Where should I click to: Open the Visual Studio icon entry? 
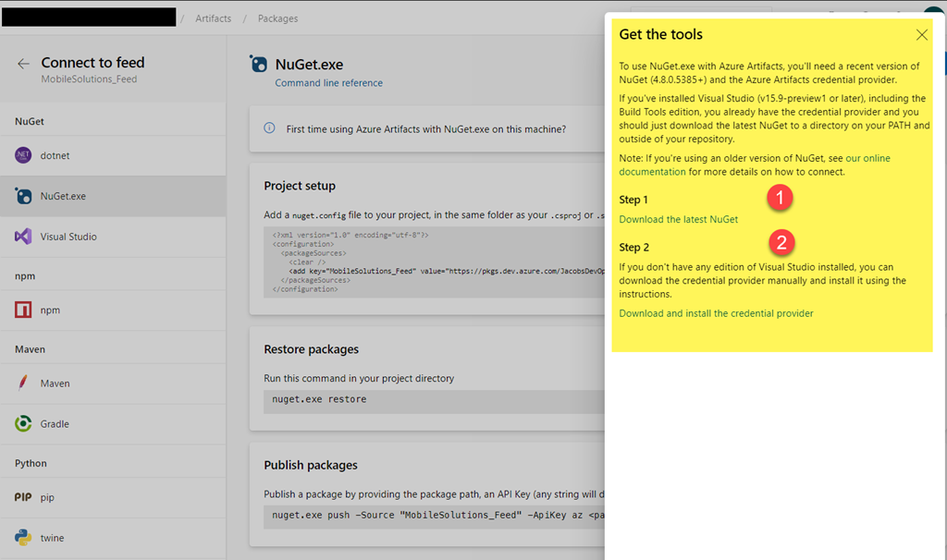23,237
